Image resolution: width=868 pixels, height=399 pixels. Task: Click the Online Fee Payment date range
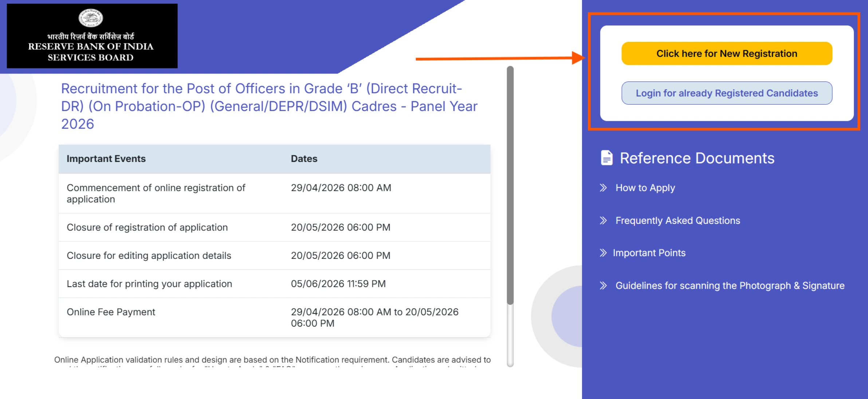point(374,317)
